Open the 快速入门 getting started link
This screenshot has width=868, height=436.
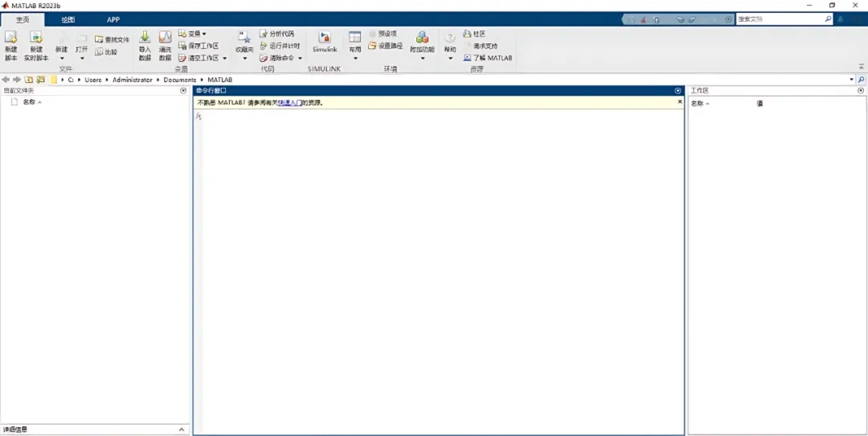(290, 103)
